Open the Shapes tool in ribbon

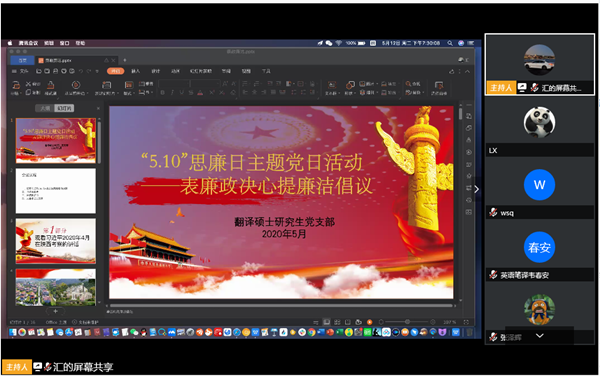(x=350, y=85)
